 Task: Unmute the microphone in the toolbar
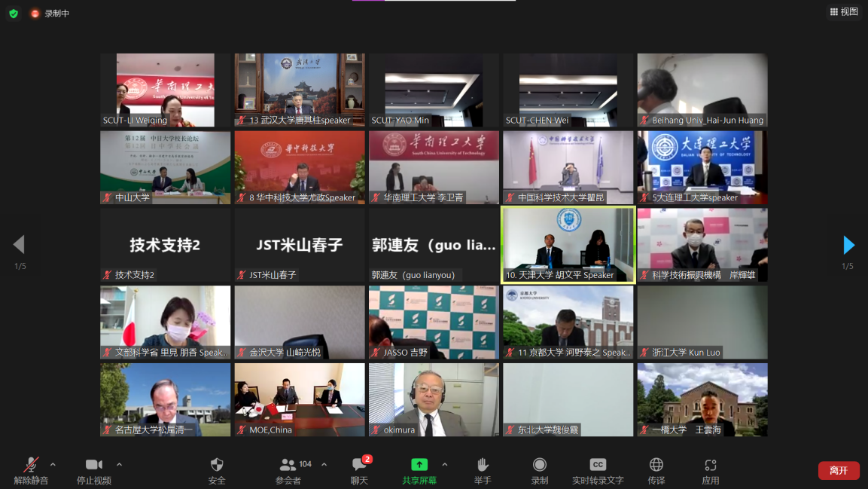[32, 466]
